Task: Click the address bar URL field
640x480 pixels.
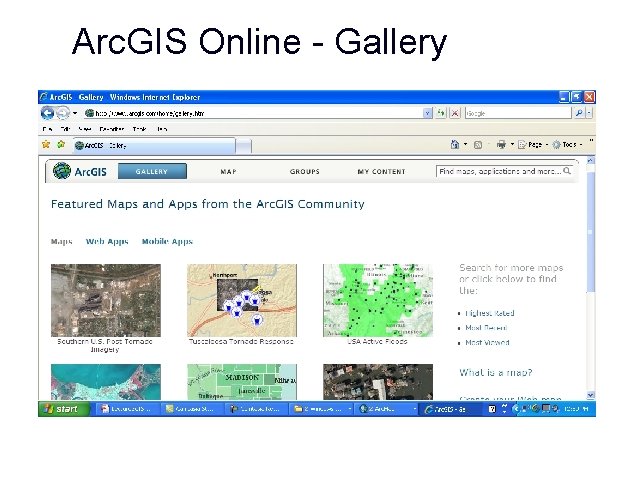Action: point(253,113)
